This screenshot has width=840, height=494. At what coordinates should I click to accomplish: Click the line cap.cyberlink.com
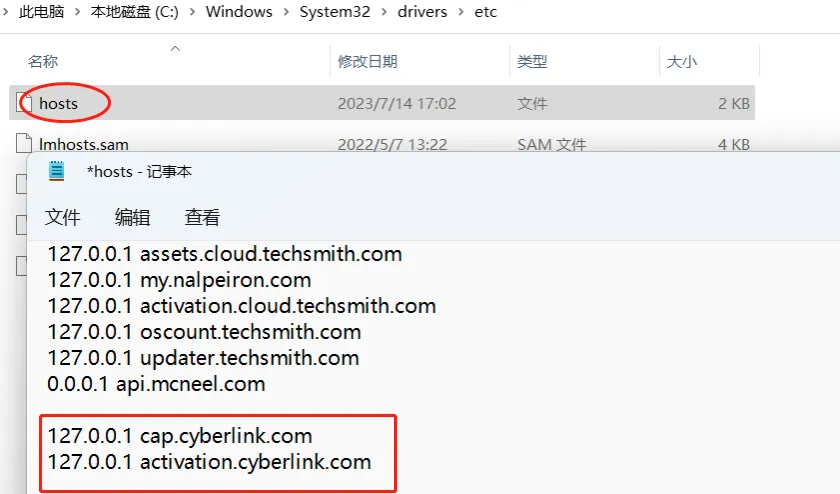point(180,436)
